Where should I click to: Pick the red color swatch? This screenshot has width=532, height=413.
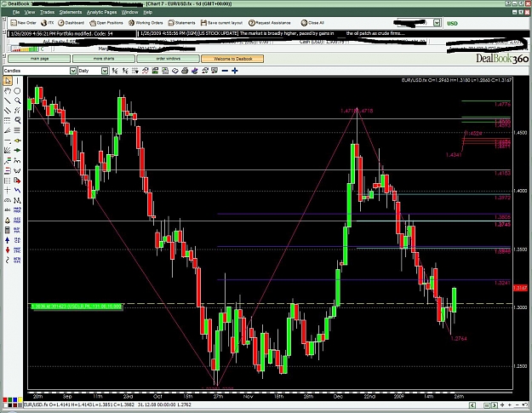5,400
